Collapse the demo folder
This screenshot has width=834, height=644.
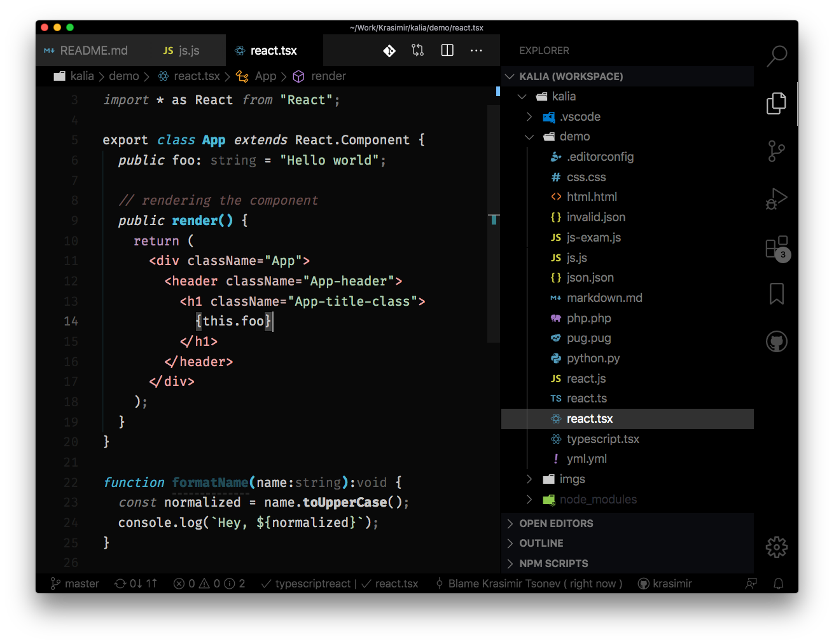click(x=627, y=137)
